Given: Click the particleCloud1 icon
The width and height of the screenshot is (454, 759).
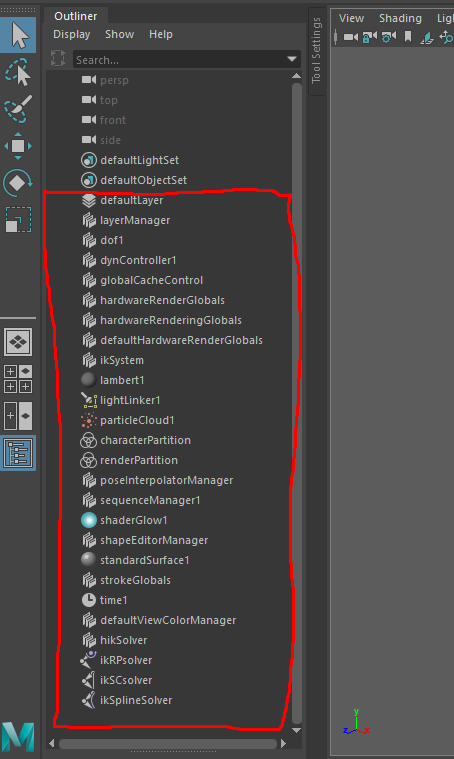Looking at the screenshot, I should coord(89,420).
